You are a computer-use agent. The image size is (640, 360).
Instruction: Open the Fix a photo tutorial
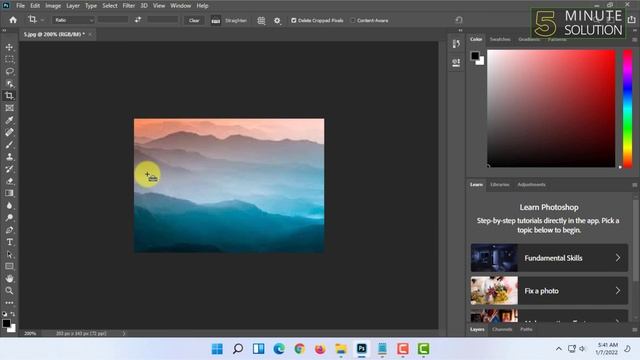coord(549,291)
